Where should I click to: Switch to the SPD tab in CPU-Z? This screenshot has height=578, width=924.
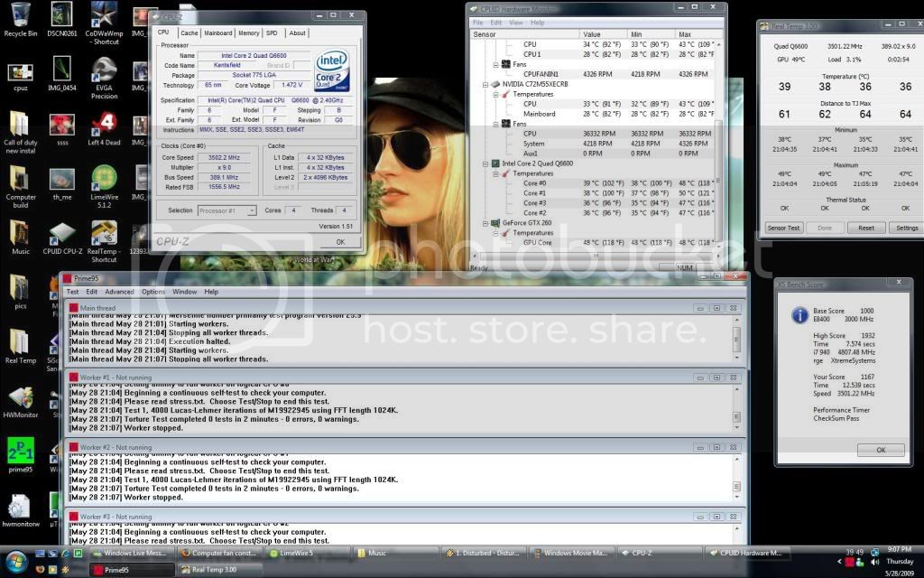click(x=272, y=33)
